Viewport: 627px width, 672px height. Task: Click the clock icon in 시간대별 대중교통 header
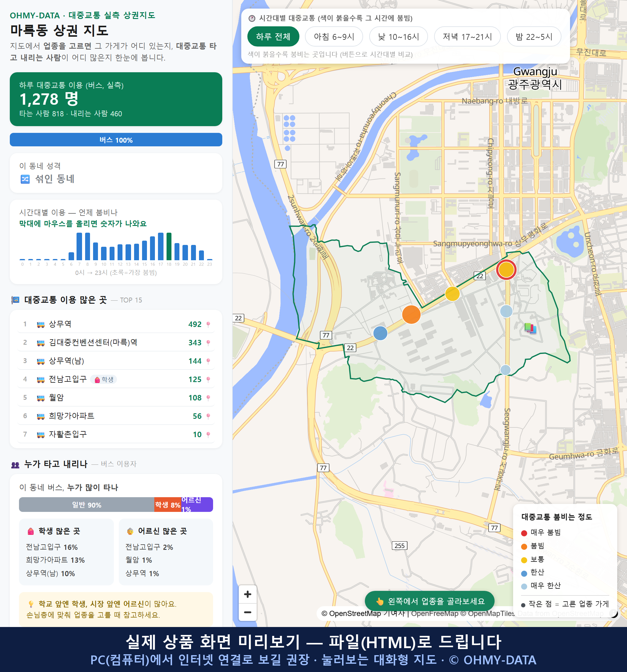coord(252,18)
